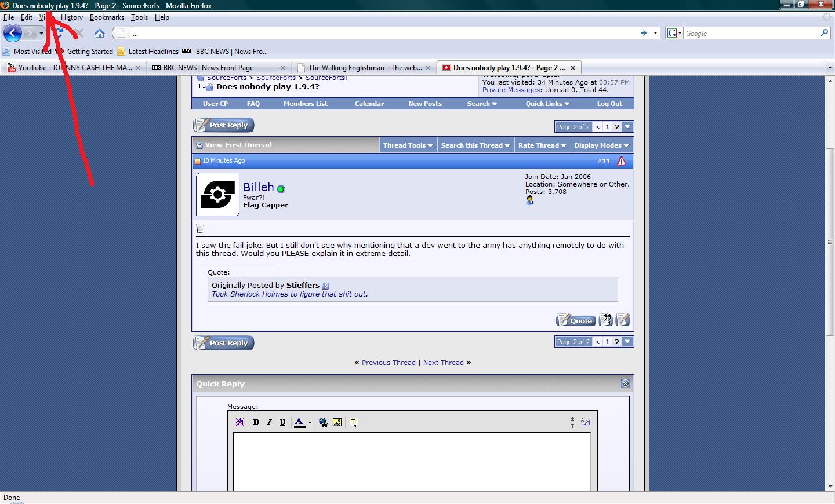This screenshot has height=504, width=835.
Task: Click the Wrap Quote tags icon
Action: [353, 422]
